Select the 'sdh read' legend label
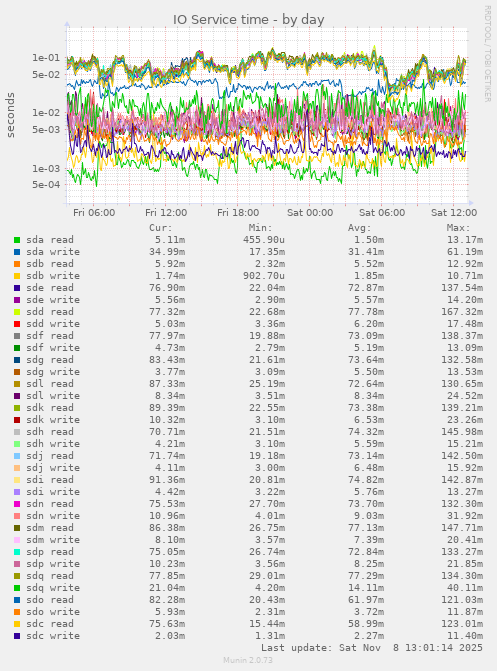This screenshot has height=671, width=497. click(x=50, y=432)
